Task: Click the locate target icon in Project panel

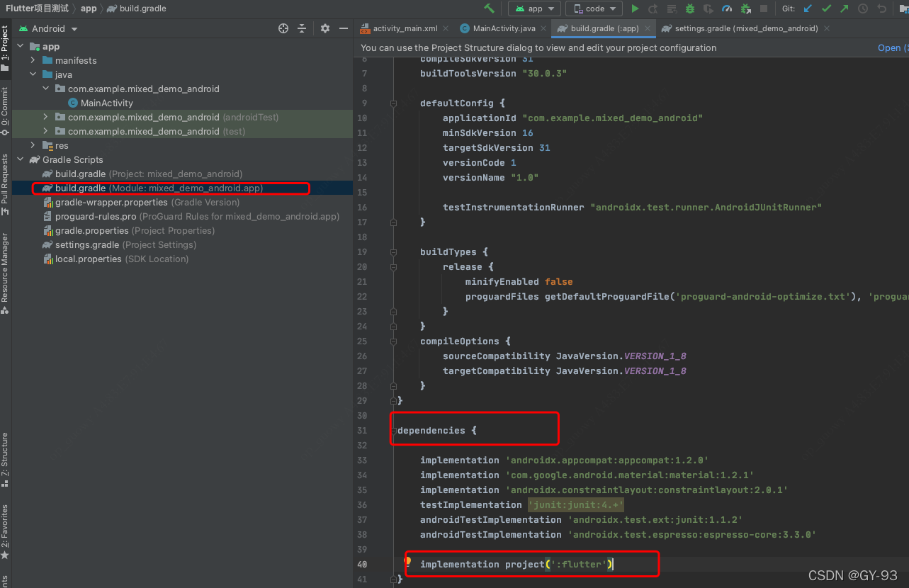Action: [283, 28]
